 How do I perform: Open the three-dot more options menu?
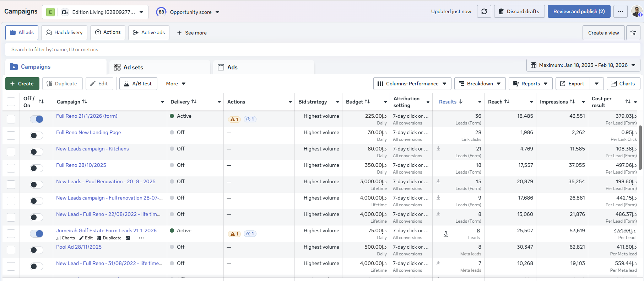click(x=620, y=11)
